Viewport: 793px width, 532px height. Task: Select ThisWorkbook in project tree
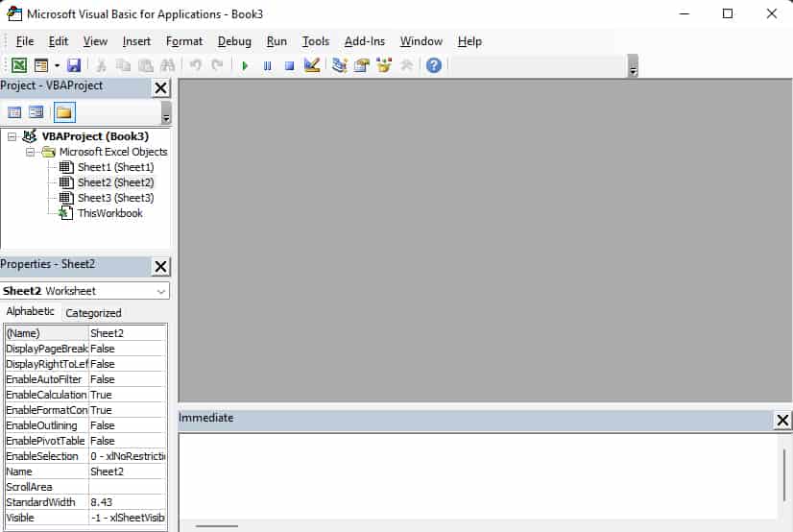[x=109, y=213]
